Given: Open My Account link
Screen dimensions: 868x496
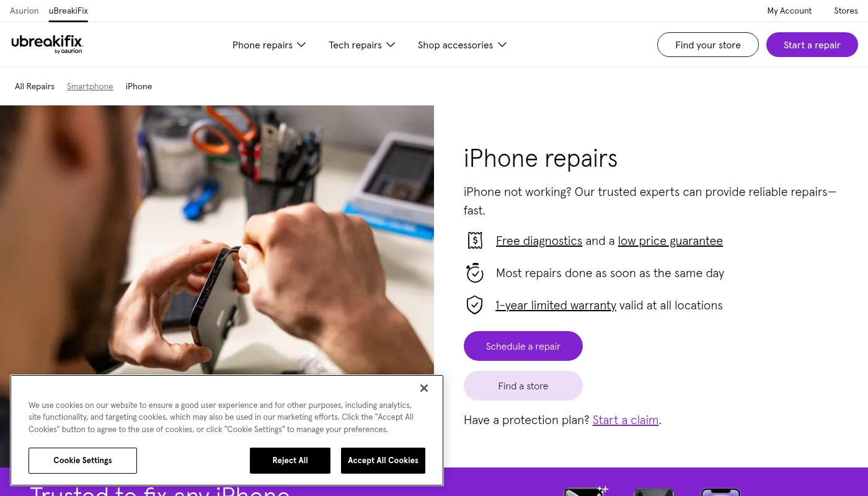Looking at the screenshot, I should 789,11.
